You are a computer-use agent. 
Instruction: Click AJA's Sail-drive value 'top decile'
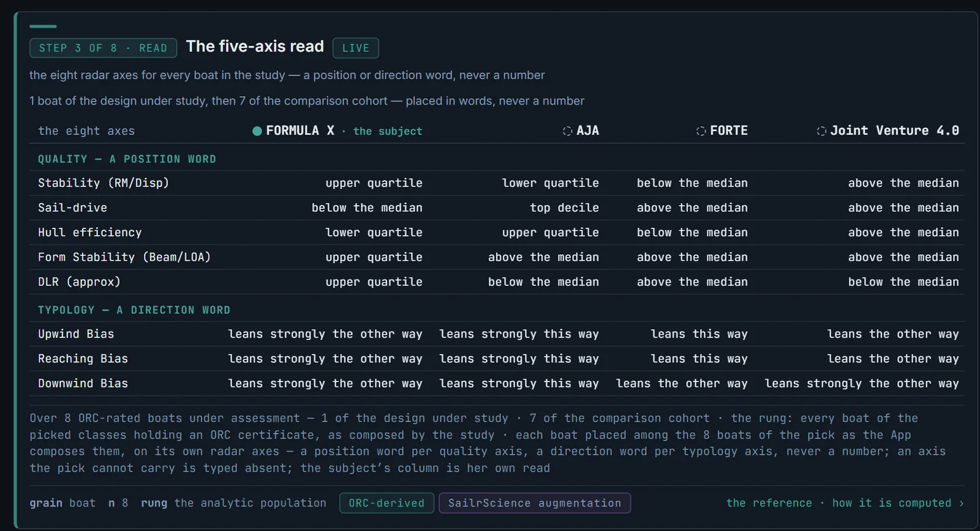point(564,208)
